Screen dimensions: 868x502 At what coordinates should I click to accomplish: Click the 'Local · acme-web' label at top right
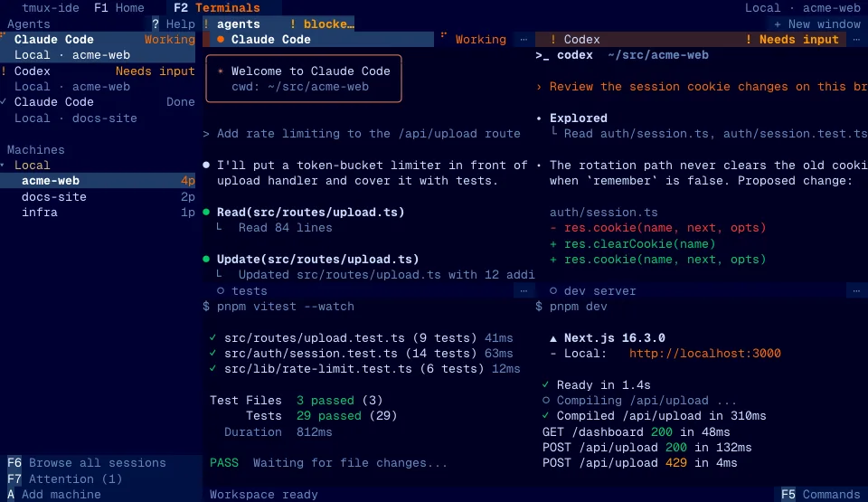[x=803, y=8]
